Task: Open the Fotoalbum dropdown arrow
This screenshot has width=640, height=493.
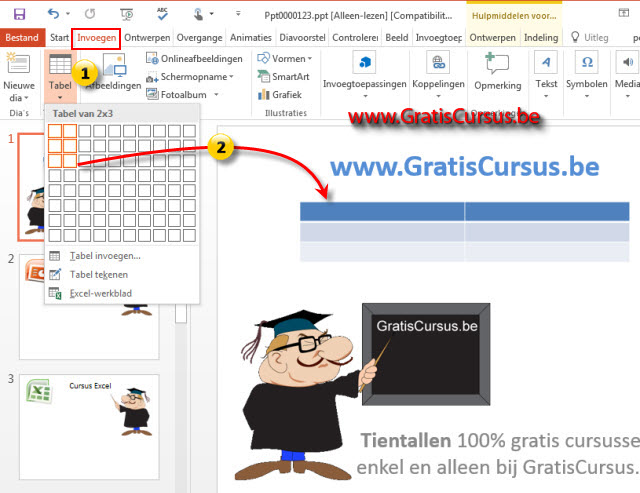Action: coord(216,95)
